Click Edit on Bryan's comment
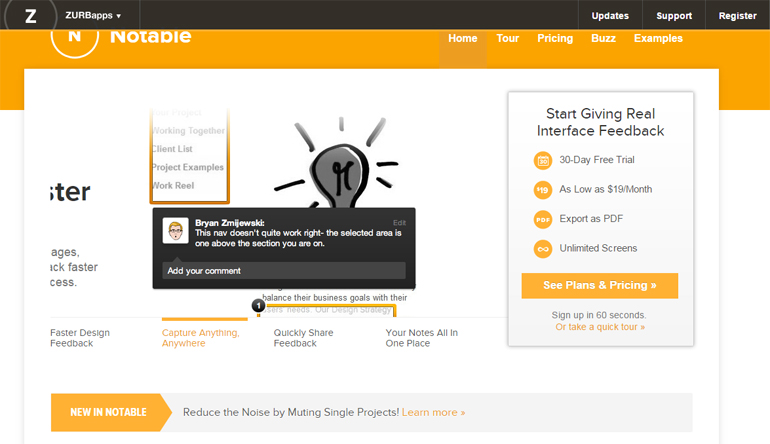Screen dimensions: 770x444 tap(399, 222)
